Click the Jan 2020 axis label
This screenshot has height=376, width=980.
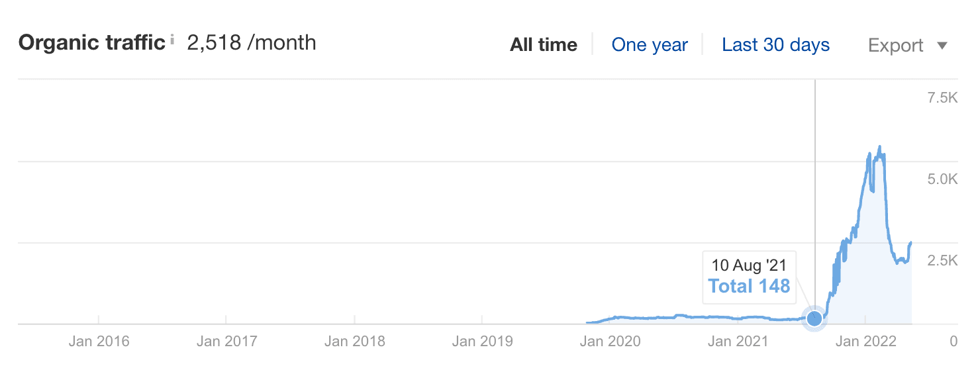[x=610, y=342]
